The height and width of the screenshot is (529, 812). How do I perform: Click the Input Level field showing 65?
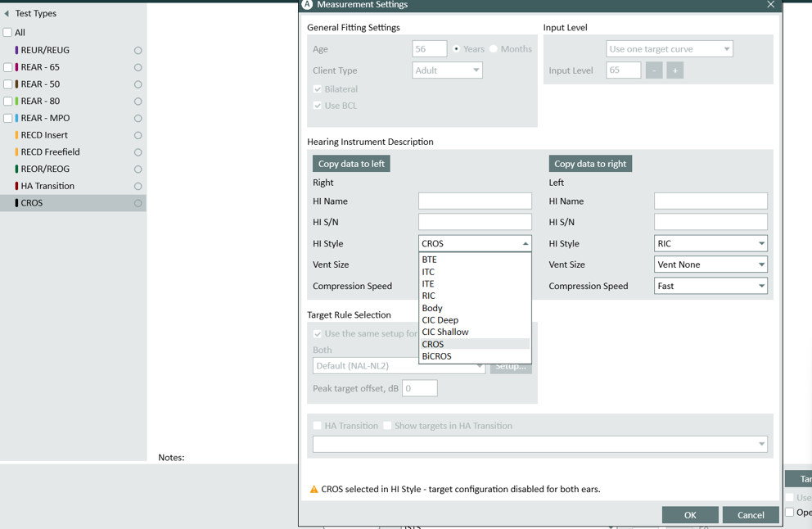pyautogui.click(x=624, y=70)
